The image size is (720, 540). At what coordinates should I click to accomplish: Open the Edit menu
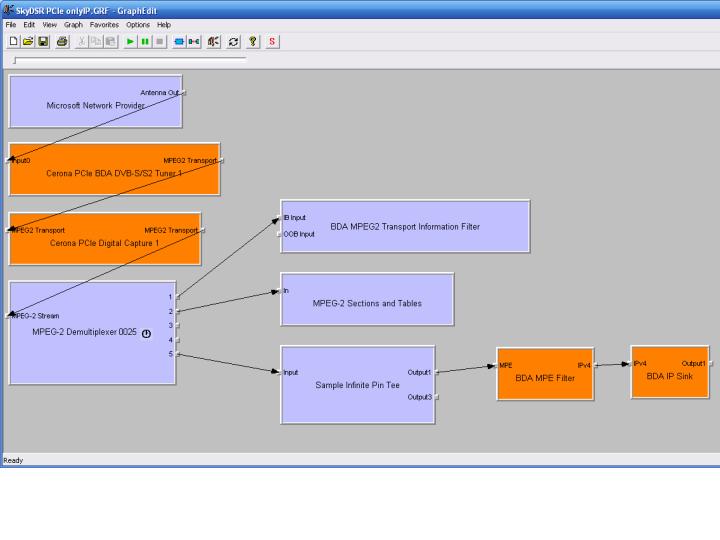point(29,25)
